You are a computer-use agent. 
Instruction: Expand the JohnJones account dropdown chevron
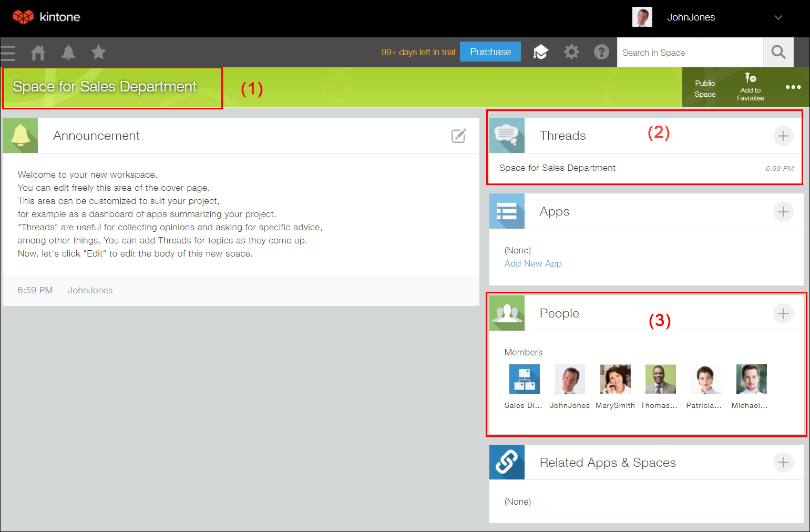click(x=777, y=17)
